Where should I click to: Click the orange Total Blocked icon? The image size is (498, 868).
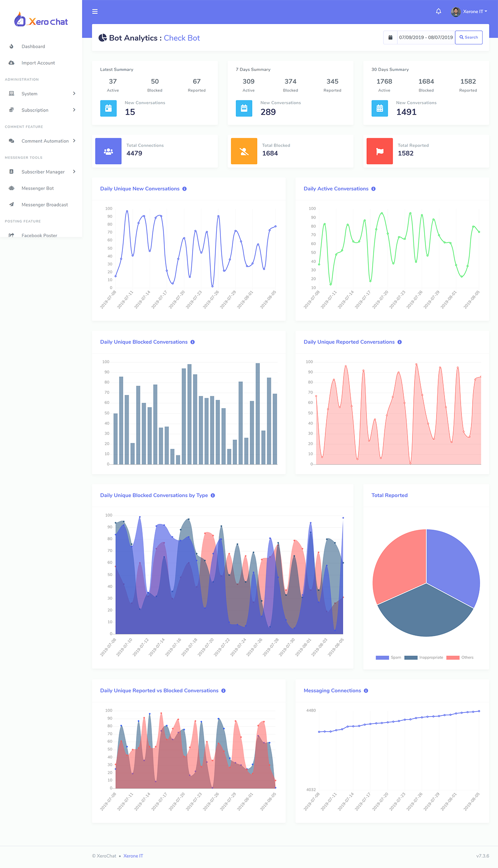tap(244, 151)
